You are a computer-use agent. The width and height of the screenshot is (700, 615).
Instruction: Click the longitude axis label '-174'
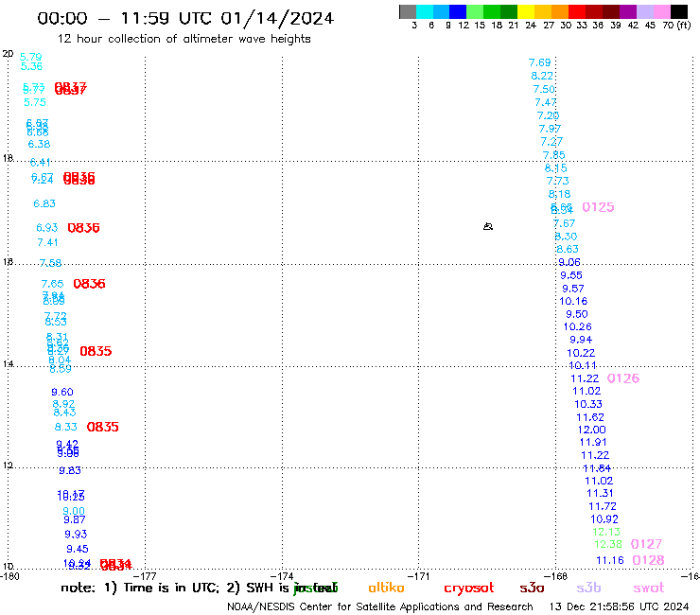pyautogui.click(x=282, y=576)
